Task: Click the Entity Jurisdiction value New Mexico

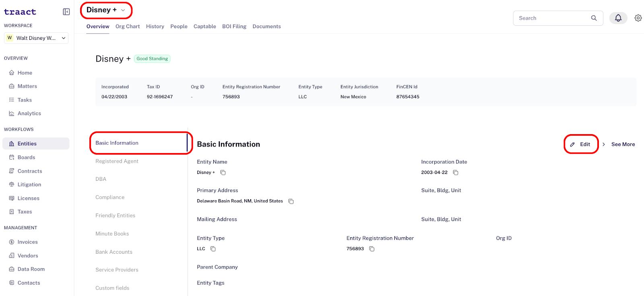Action: tap(353, 97)
